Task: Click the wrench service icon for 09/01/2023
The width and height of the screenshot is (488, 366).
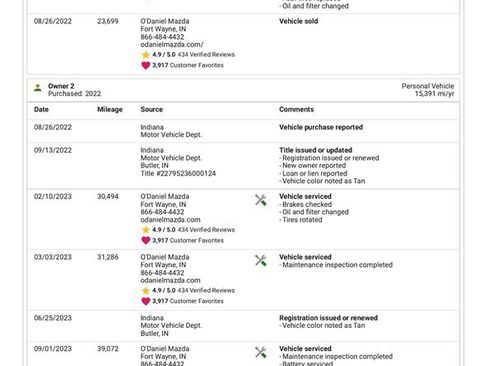Action: [x=261, y=352]
